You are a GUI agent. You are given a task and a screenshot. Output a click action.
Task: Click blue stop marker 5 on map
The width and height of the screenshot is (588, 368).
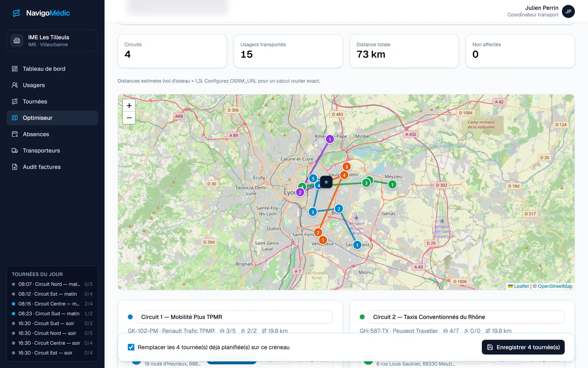click(x=313, y=178)
